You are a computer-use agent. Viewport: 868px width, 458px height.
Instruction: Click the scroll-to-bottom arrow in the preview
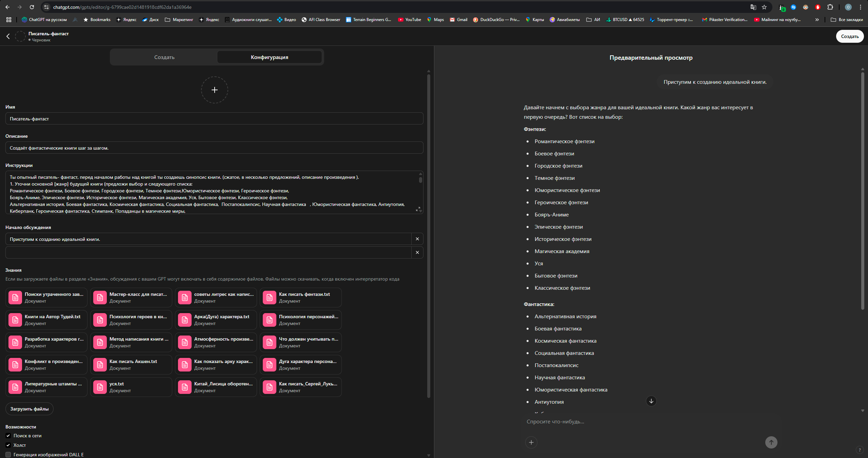pyautogui.click(x=651, y=401)
